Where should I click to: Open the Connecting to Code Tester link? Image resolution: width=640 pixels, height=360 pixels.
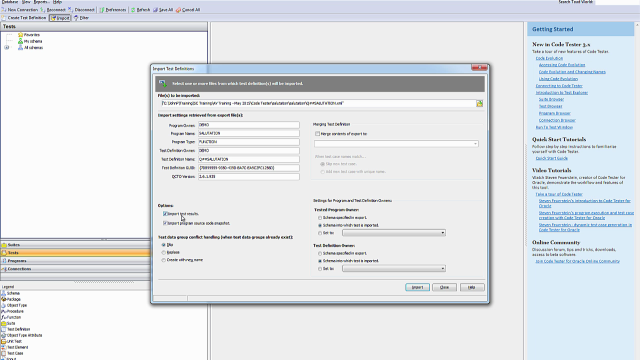click(559, 86)
